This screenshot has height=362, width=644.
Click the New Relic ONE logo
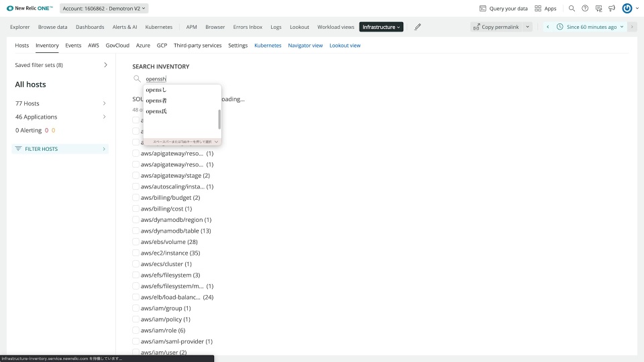[30, 8]
